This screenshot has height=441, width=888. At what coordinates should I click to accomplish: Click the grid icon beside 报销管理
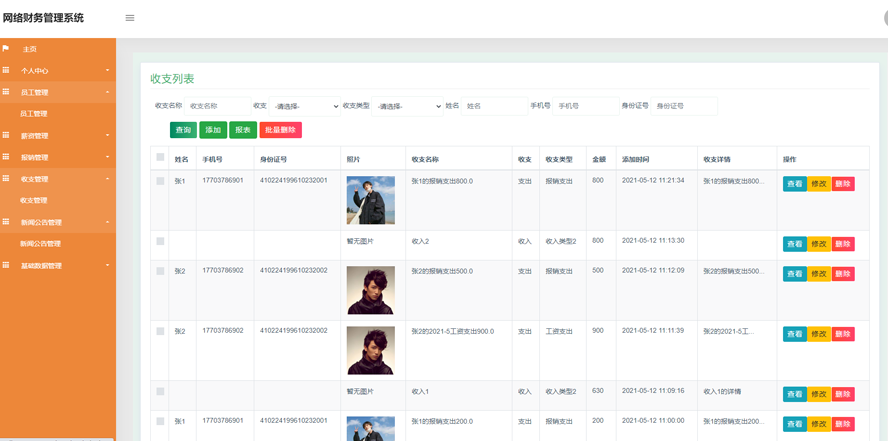(x=6, y=157)
